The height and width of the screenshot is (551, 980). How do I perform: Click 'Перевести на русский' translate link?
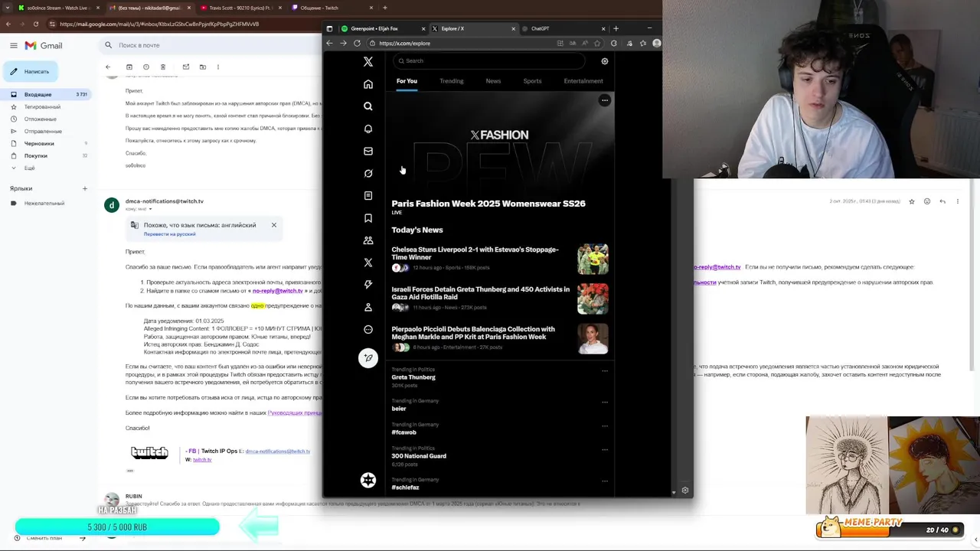click(x=169, y=234)
